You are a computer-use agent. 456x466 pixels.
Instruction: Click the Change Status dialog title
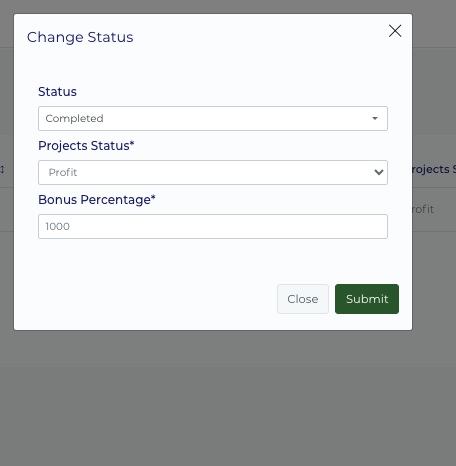[80, 37]
